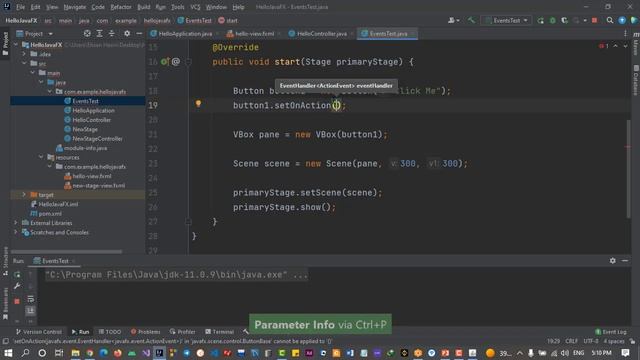640x360 pixels.
Task: Open the Build menu
Action: point(144,7)
